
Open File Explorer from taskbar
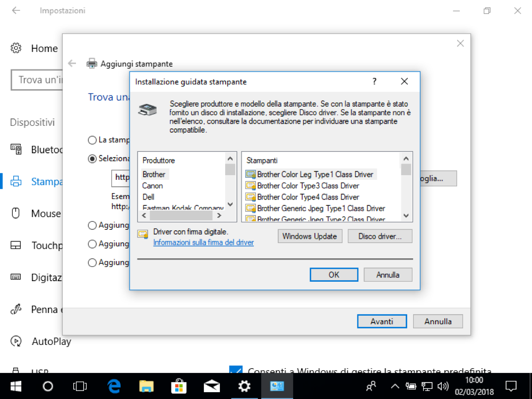pos(146,386)
